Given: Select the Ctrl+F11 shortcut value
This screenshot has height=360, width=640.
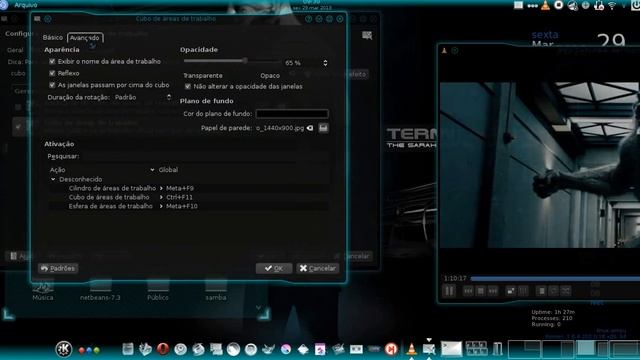Looking at the screenshot, I should coord(180,197).
